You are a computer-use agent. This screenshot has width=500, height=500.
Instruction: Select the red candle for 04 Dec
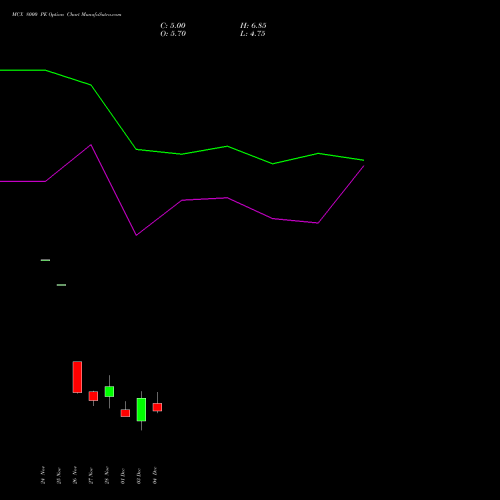pyautogui.click(x=157, y=407)
